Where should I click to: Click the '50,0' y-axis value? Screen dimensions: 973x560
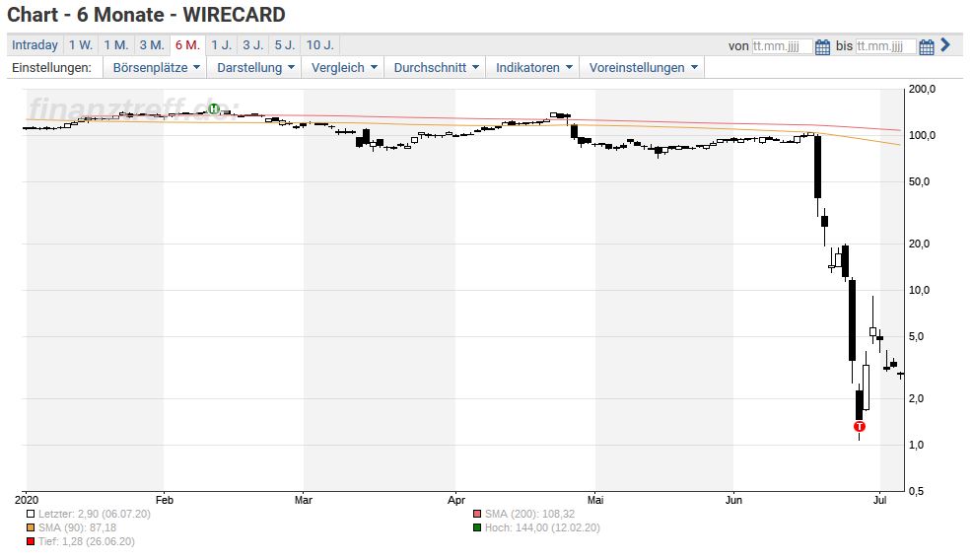point(920,182)
